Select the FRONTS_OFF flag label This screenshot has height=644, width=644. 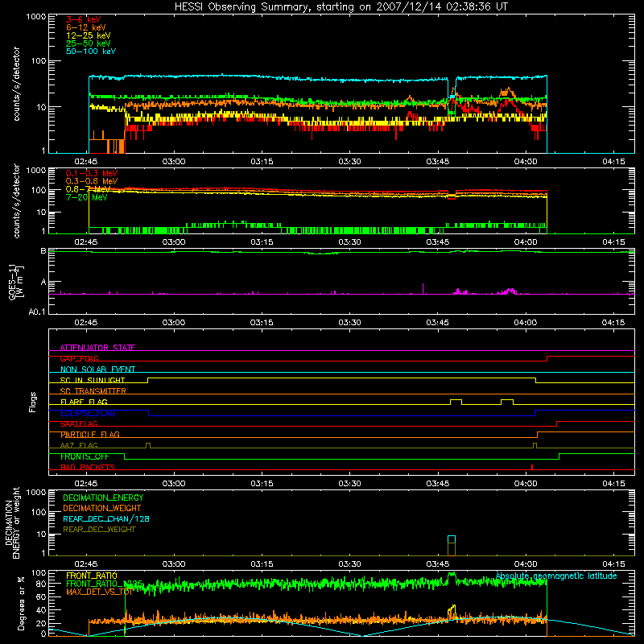(85, 456)
